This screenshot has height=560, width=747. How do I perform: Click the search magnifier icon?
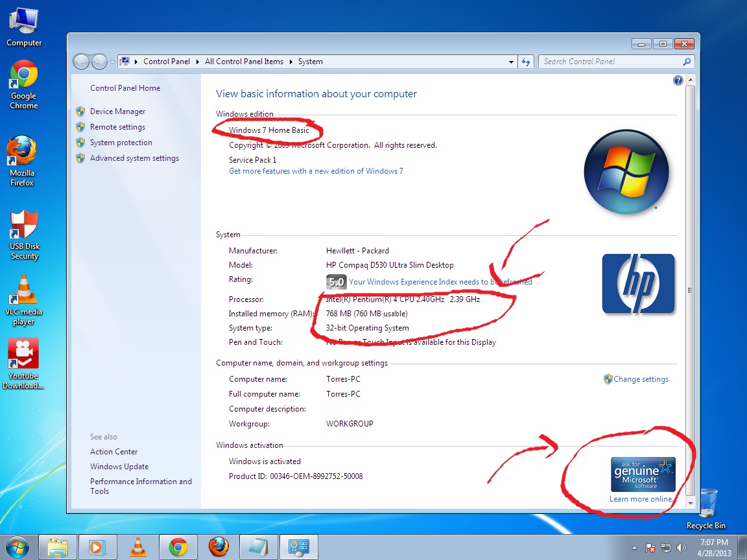tap(687, 62)
